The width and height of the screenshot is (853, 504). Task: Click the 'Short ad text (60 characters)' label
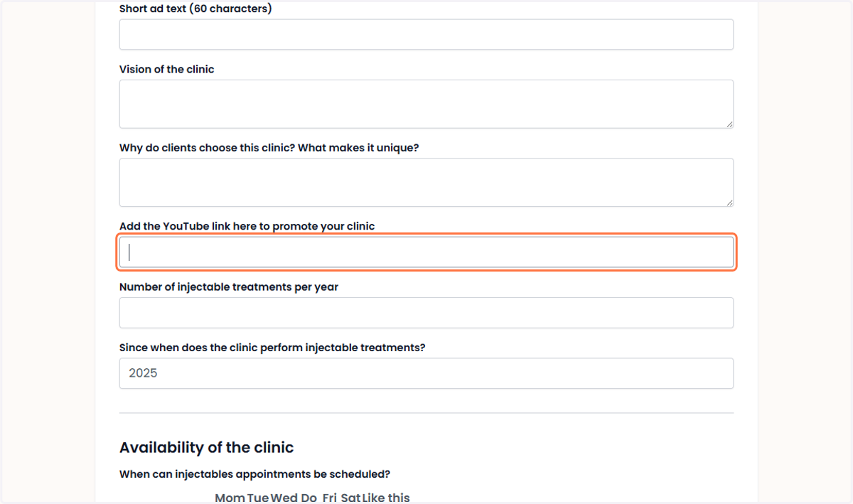pos(195,9)
